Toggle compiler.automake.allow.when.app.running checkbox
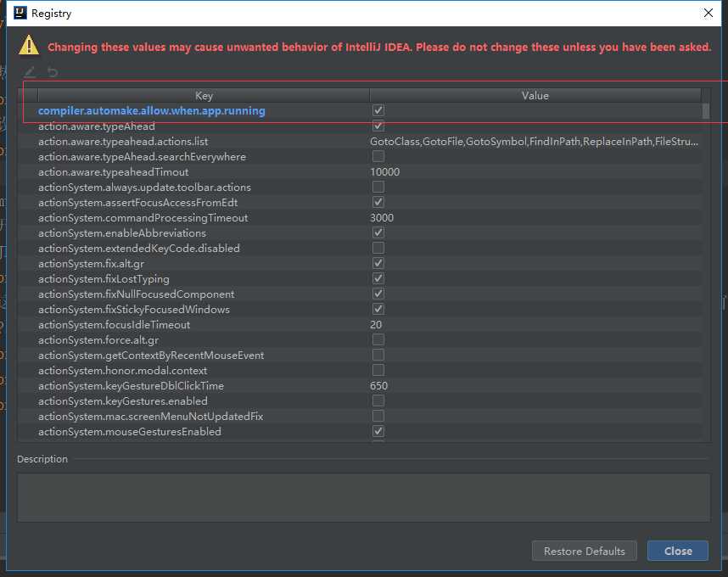The width and height of the screenshot is (728, 577). pyautogui.click(x=378, y=110)
